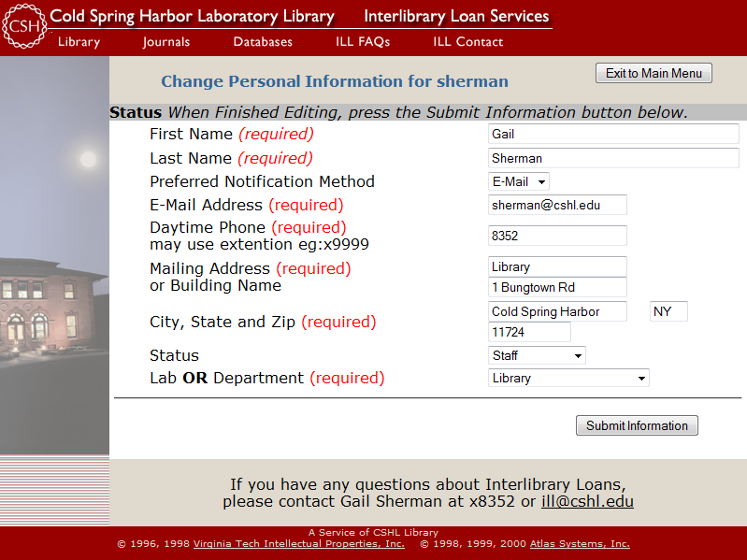Click the mailing address field showing Library

[557, 266]
